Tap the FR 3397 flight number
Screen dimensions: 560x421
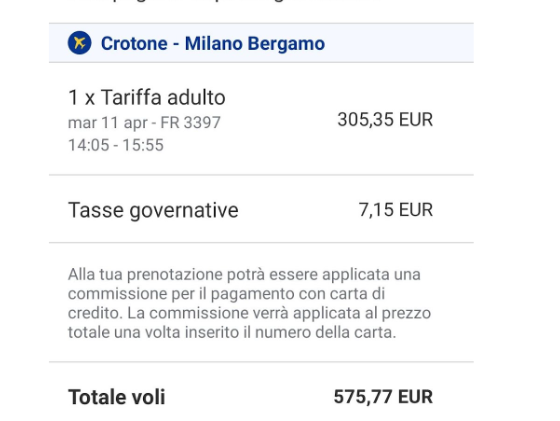[x=190, y=122]
